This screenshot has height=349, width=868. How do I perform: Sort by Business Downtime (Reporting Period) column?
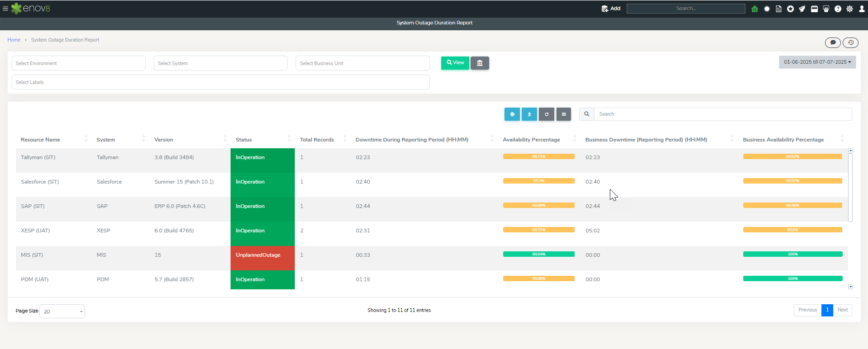[x=659, y=140]
